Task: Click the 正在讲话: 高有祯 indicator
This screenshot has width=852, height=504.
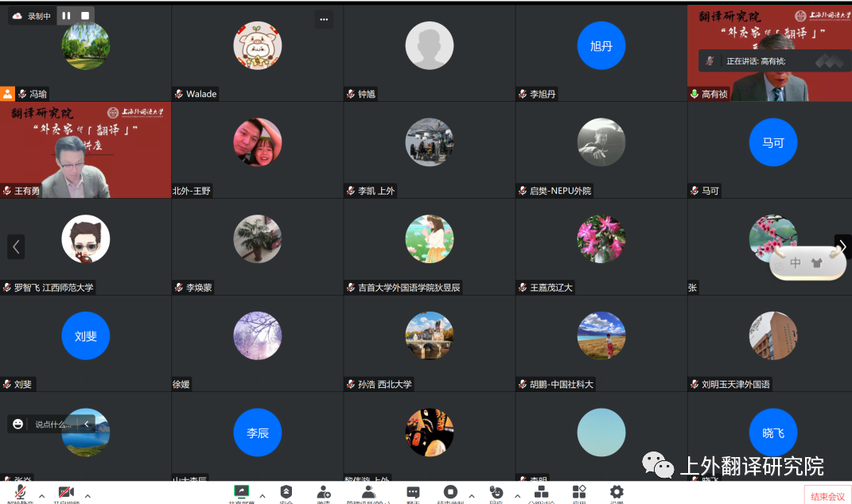Action: coord(756,61)
